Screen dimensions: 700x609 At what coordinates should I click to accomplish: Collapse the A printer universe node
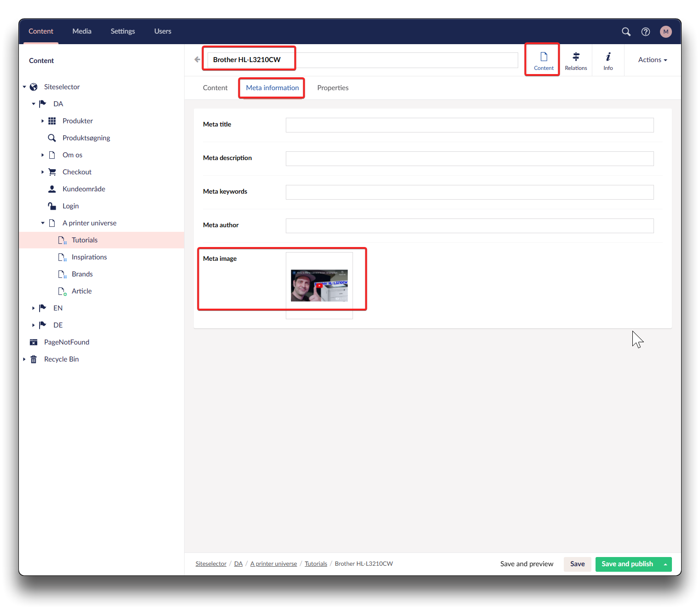point(43,223)
